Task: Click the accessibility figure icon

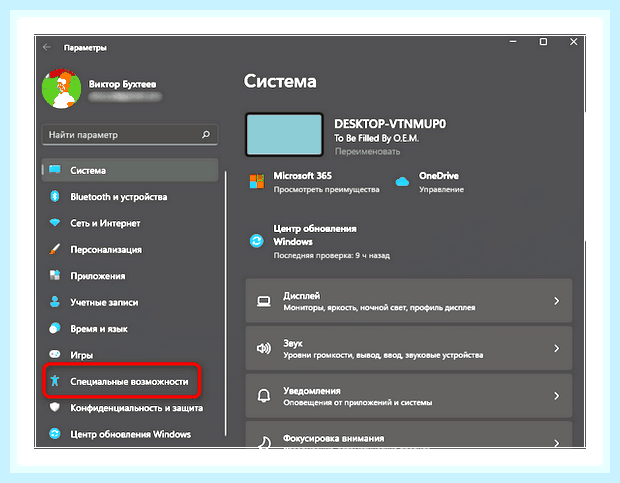Action: [x=55, y=381]
